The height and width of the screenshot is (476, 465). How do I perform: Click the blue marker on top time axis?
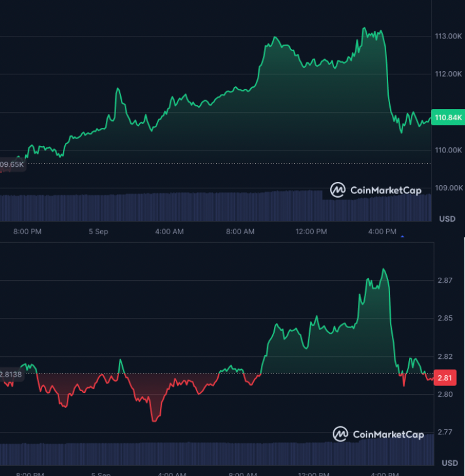pyautogui.click(x=403, y=236)
